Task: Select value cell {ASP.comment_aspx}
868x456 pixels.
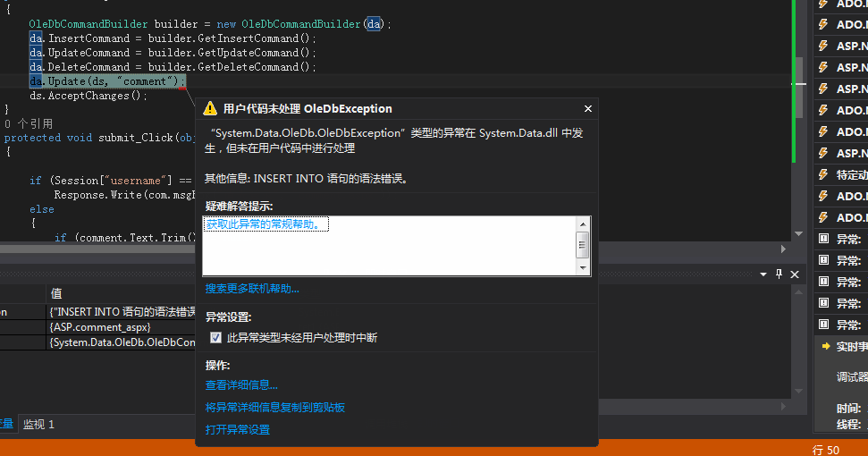Action: [121, 327]
